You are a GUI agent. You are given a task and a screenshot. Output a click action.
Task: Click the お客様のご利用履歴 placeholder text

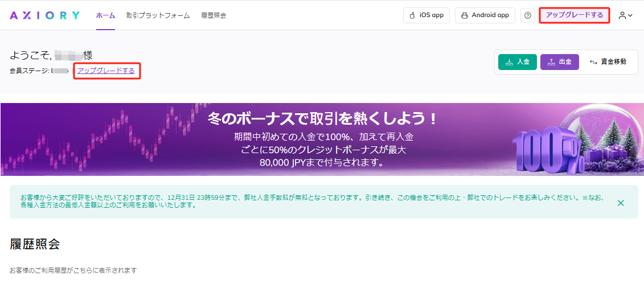73,270
